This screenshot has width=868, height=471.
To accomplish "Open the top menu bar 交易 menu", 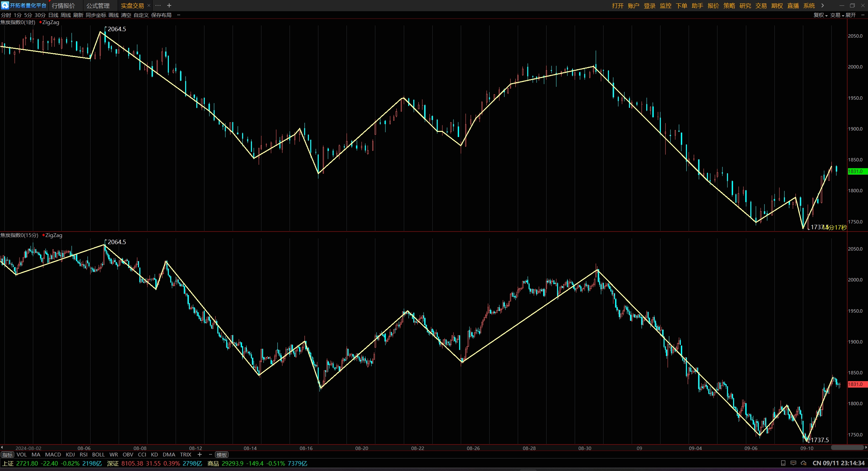I will tap(761, 6).
